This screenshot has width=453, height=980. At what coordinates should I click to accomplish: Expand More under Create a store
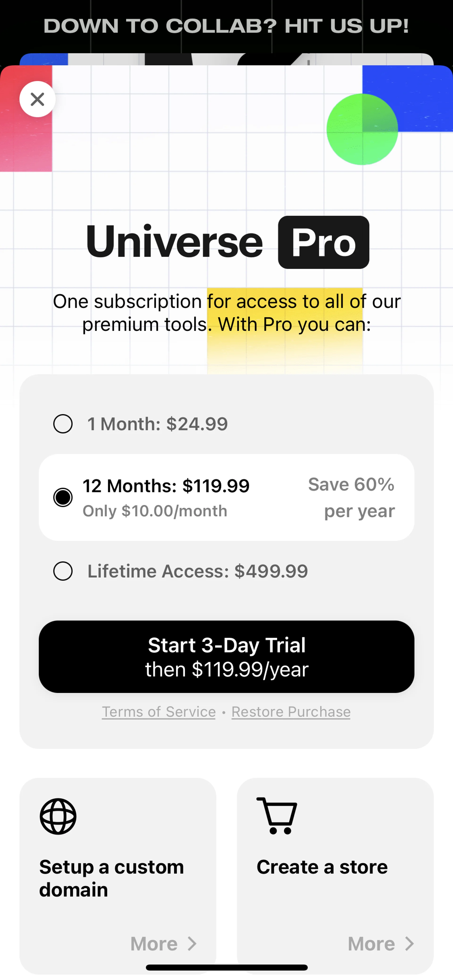(372, 943)
